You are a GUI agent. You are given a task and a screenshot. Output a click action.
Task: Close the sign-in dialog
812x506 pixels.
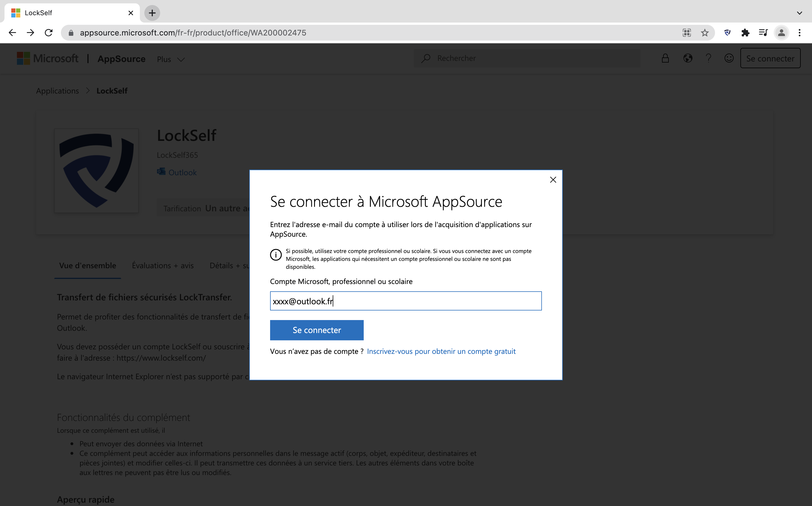tap(553, 179)
